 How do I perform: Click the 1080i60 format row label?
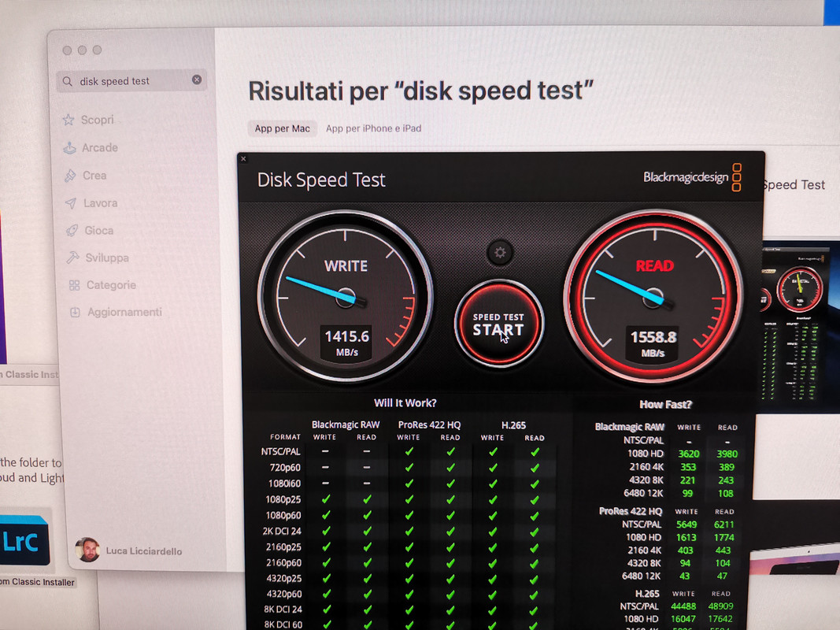(x=284, y=484)
